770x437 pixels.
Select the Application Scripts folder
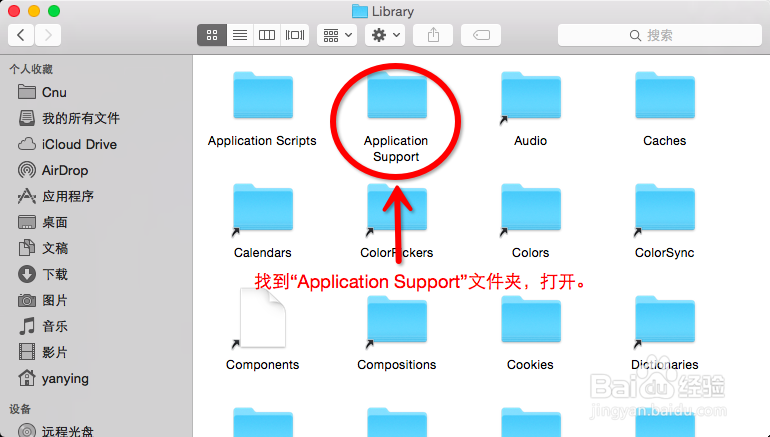pyautogui.click(x=263, y=96)
